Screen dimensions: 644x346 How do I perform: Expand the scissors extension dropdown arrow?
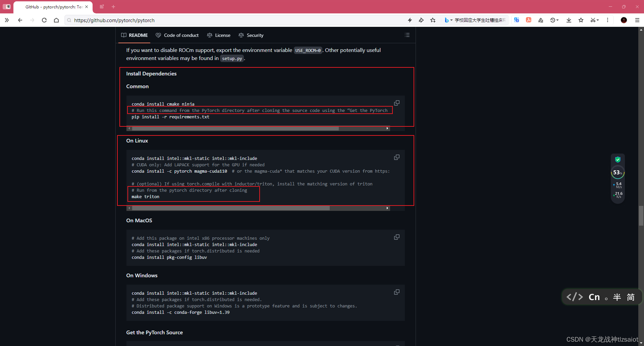click(x=598, y=20)
